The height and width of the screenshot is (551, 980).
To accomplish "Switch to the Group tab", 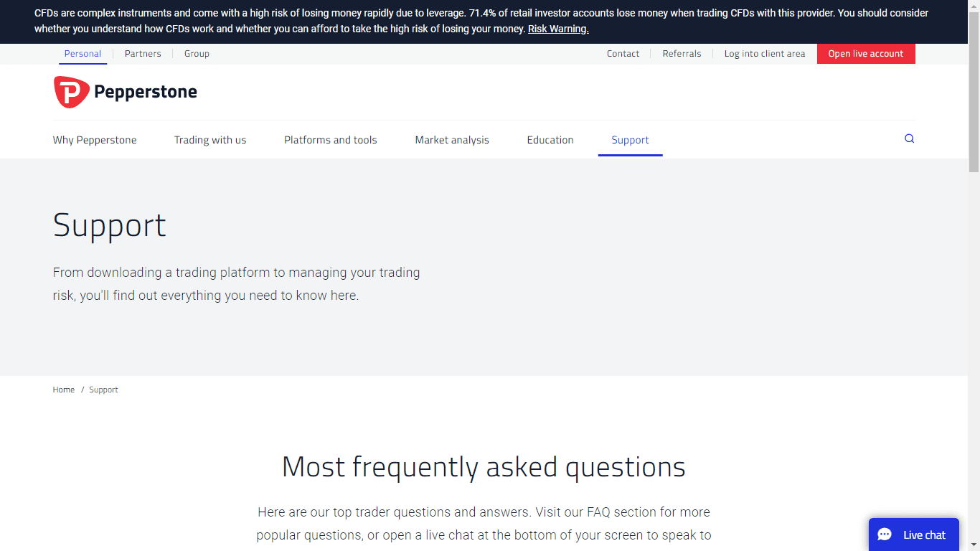I will (x=197, y=53).
